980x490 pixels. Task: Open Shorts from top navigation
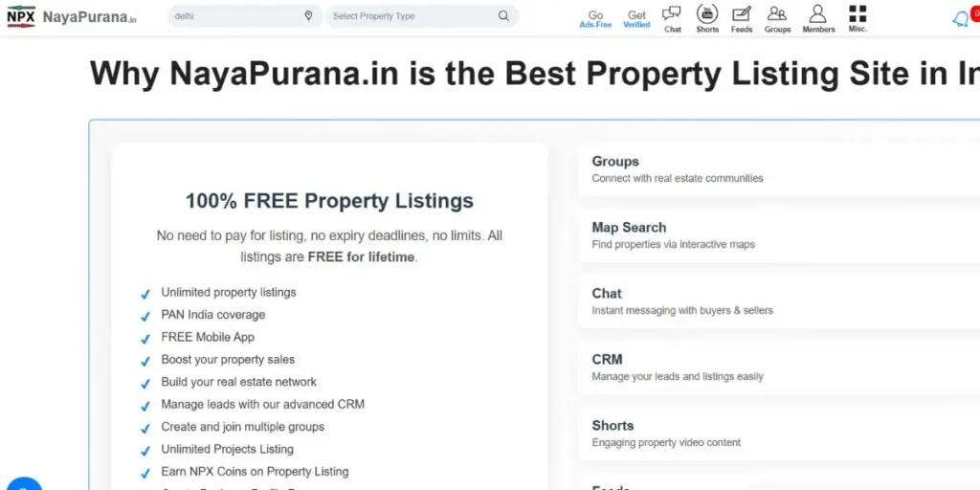pyautogui.click(x=707, y=19)
